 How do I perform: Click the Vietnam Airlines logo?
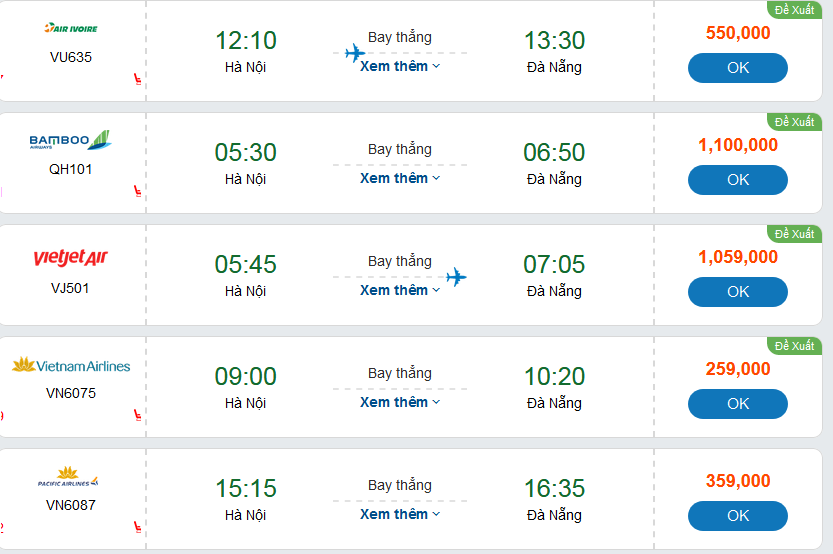coord(71,366)
